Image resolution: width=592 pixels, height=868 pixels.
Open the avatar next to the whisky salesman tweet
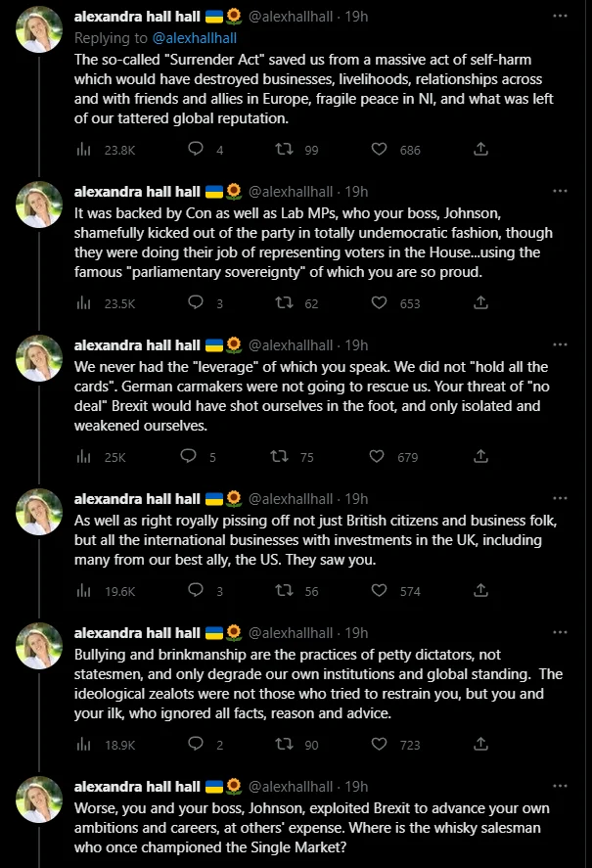coord(39,799)
